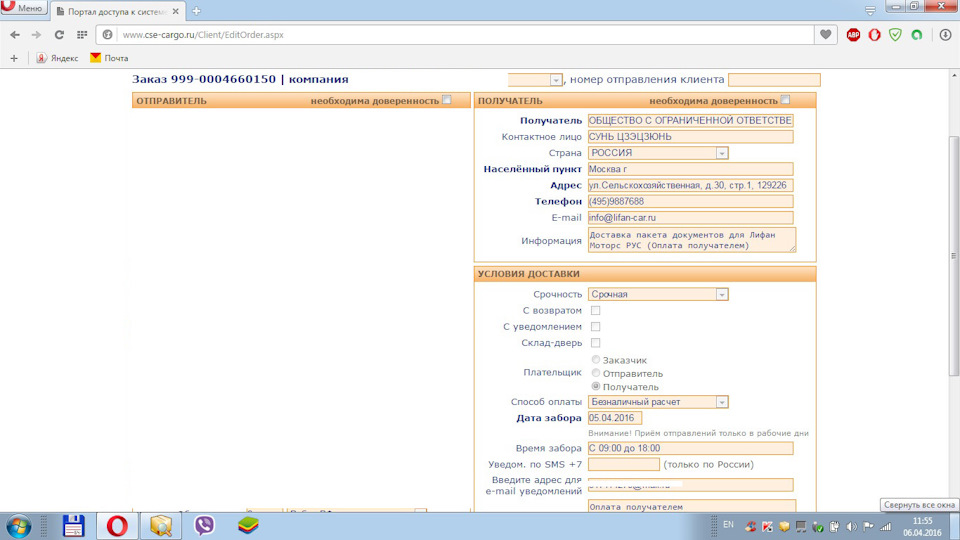Click the Контактное лицо field
960x540 pixels.
691,137
